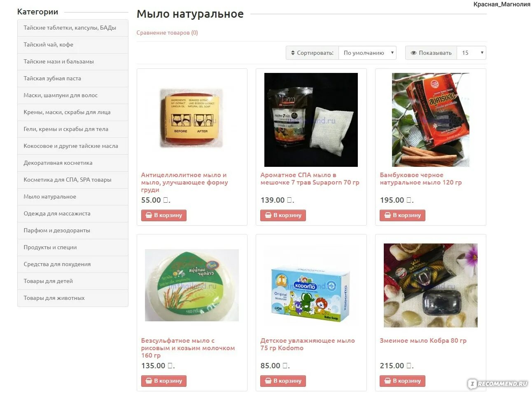Viewport: 532px width, 393px height.
Task: Click basket icon for Cobra snake soap
Action: tap(387, 381)
